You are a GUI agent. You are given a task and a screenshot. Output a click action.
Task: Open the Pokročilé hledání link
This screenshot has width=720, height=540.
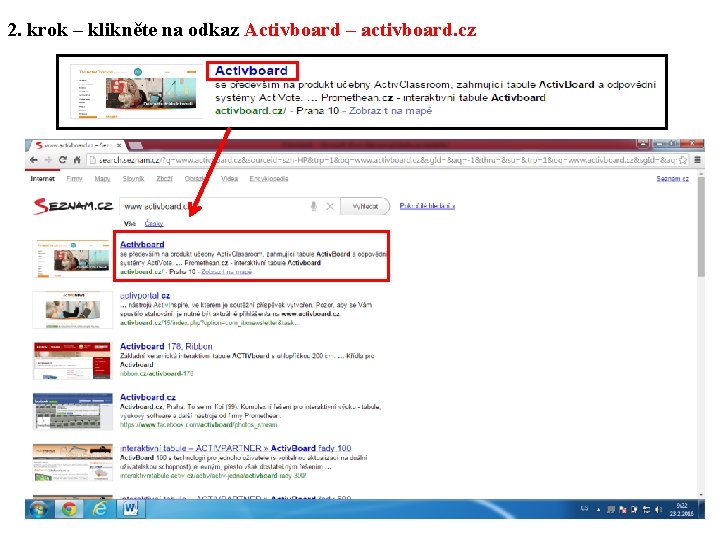click(x=427, y=206)
